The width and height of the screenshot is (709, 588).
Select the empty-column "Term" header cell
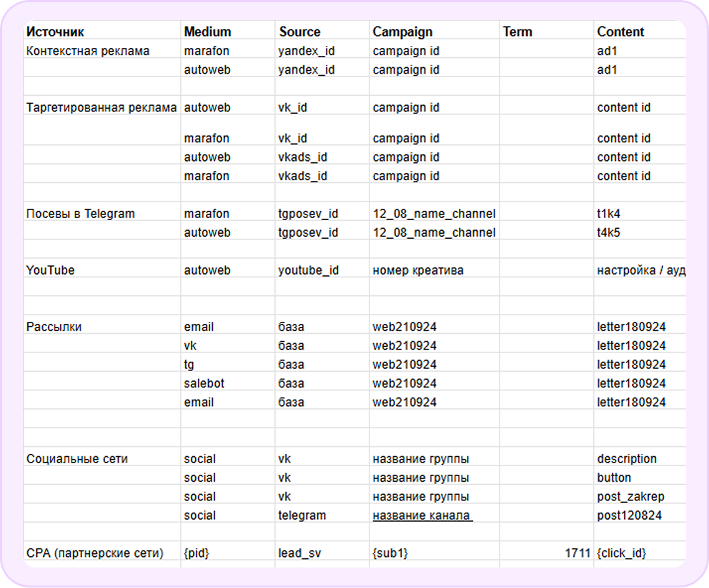[517, 32]
